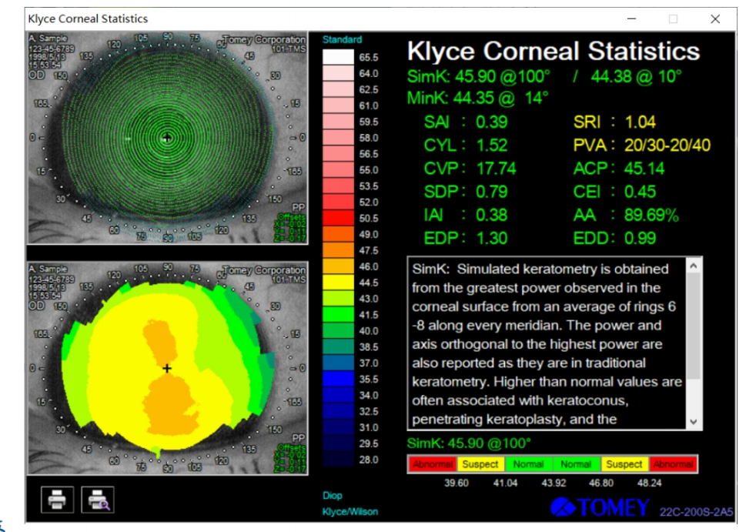Click the description box scrollbar thumb
This screenshot has height=532, width=756.
coord(694,326)
